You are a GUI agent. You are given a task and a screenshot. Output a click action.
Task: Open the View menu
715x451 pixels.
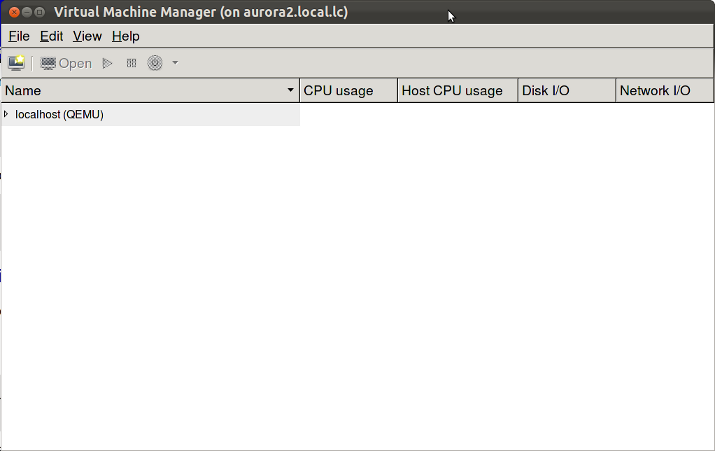point(87,36)
